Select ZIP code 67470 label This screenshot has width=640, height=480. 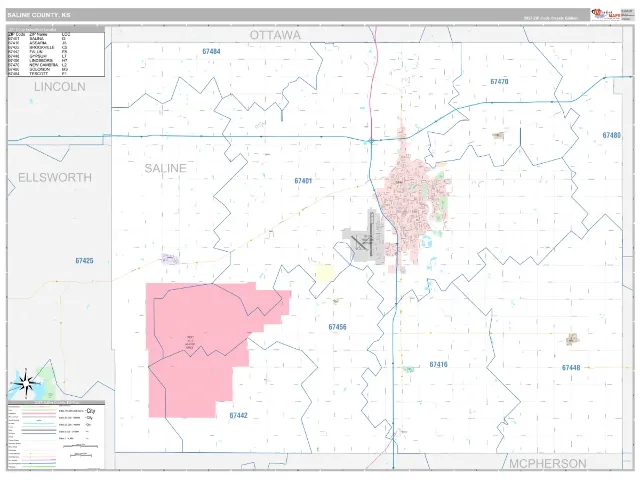point(499,82)
